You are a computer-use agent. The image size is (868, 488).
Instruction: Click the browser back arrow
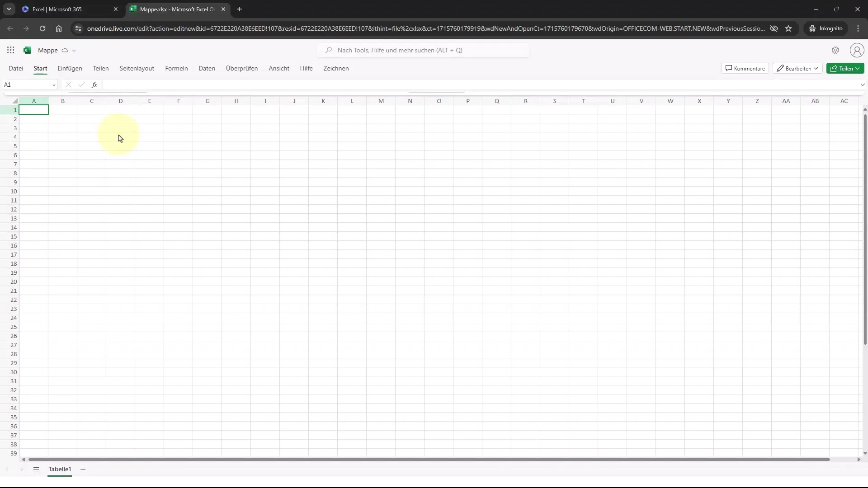(10, 28)
